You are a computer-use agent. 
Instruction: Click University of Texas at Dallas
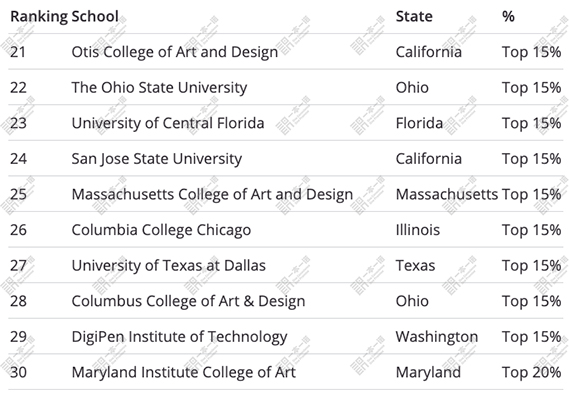tap(169, 266)
